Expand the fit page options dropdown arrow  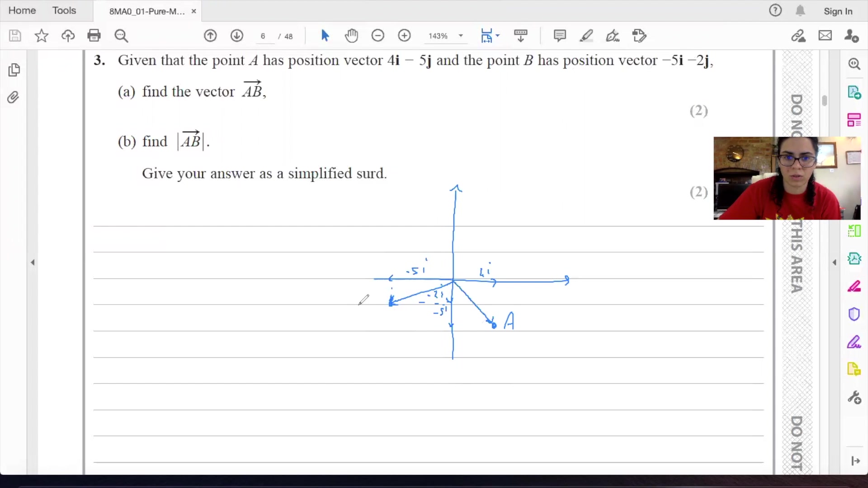(x=498, y=35)
